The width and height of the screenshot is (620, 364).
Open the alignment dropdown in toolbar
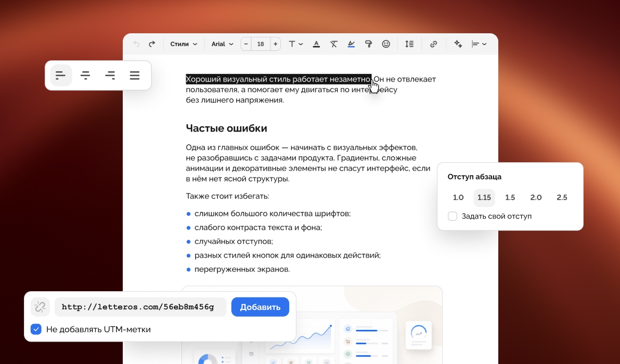(479, 44)
